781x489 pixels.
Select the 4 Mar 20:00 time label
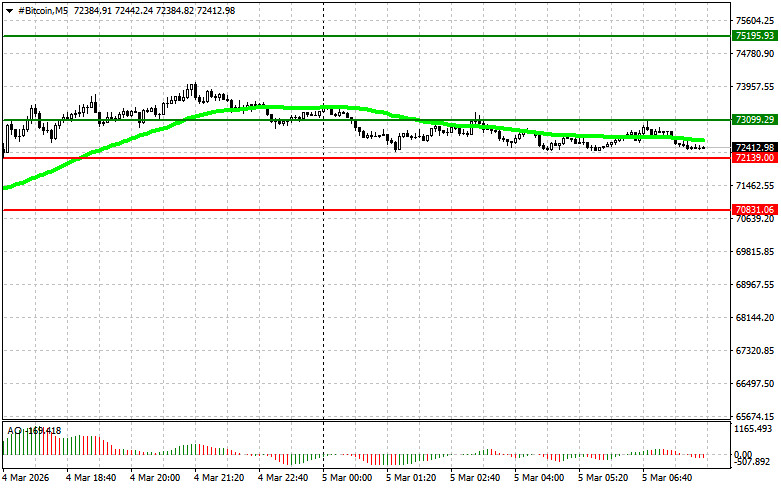(155, 478)
